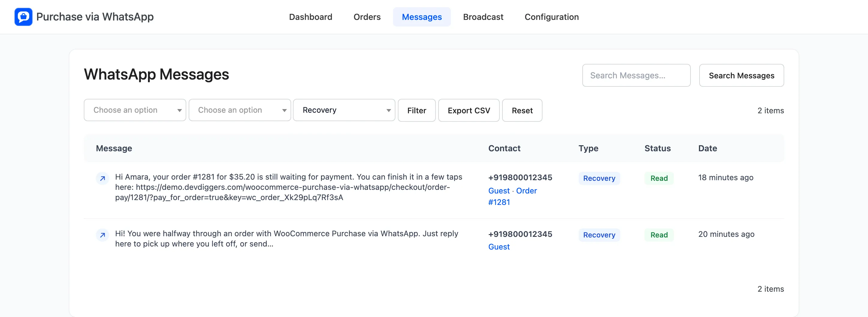Screen dimensions: 868x317
Task: Click the Contact column header
Action: 504,149
